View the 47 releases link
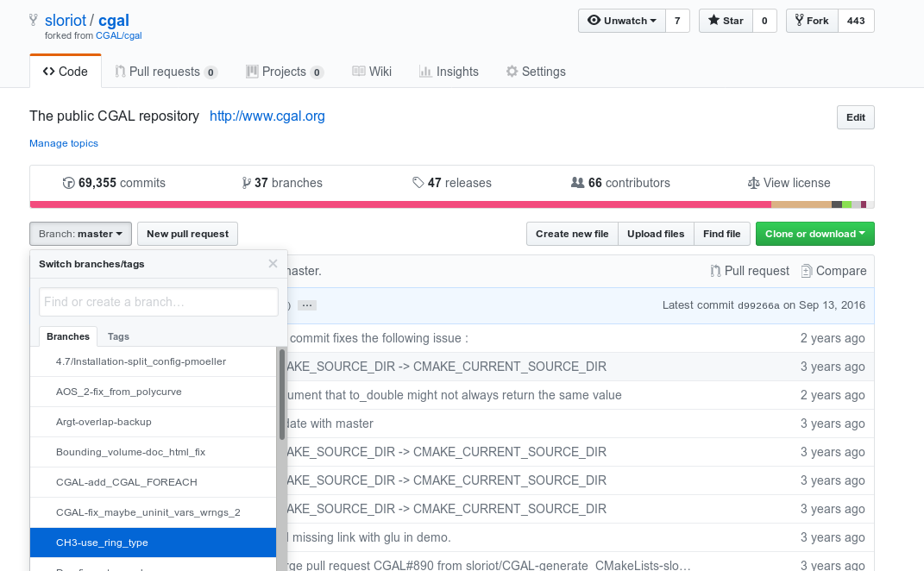 pyautogui.click(x=452, y=183)
